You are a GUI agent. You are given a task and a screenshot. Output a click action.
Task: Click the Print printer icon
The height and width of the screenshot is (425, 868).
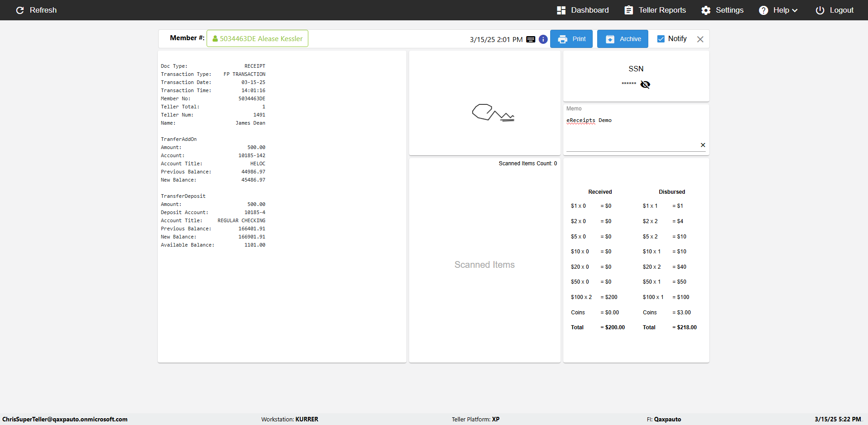pyautogui.click(x=562, y=39)
